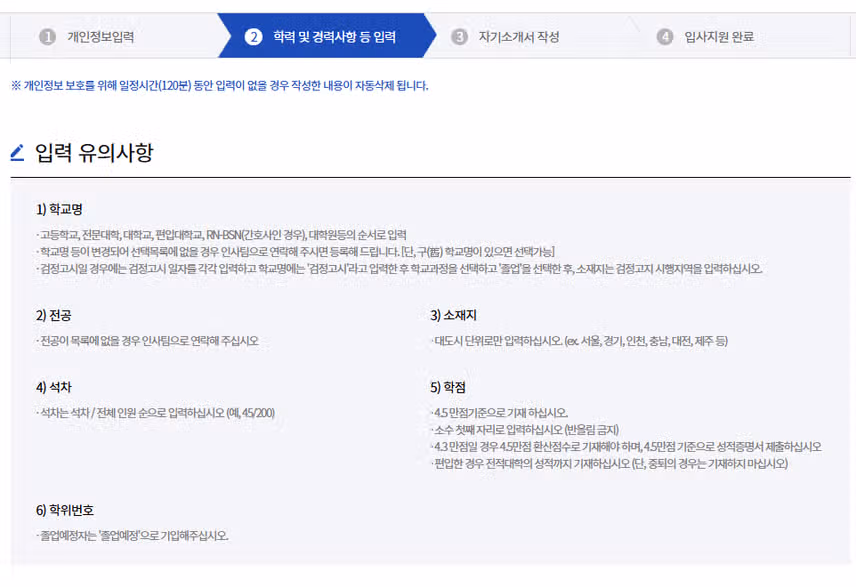Click the 6) 학위번호 section heading
Image resolution: width=856 pixels, height=587 pixels.
pyautogui.click(x=65, y=510)
